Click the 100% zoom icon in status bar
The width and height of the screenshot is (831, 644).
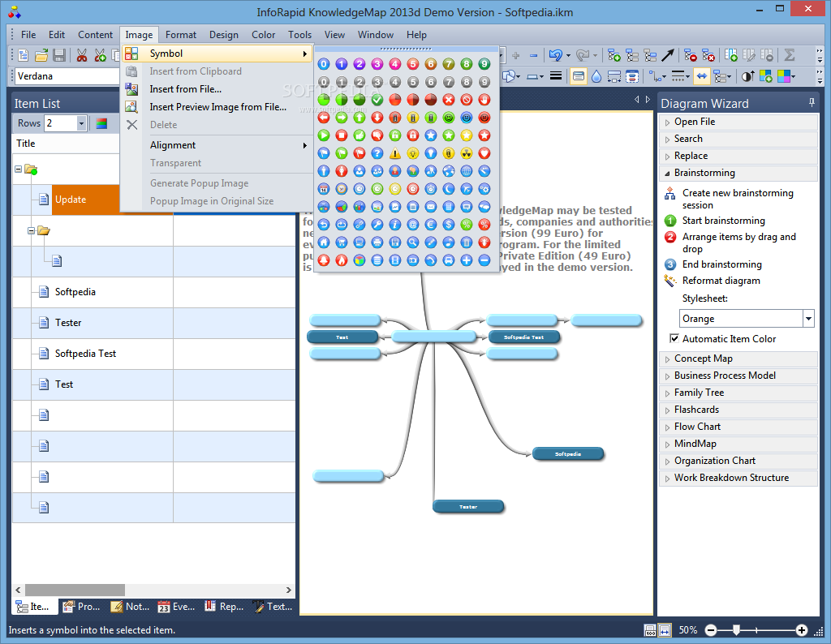650,630
